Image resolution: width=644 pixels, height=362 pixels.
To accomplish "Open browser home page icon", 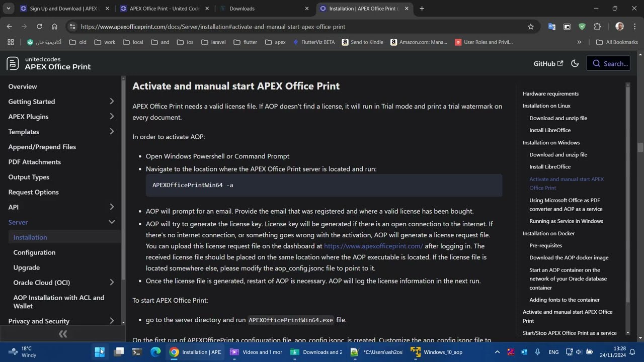I will pyautogui.click(x=54, y=27).
